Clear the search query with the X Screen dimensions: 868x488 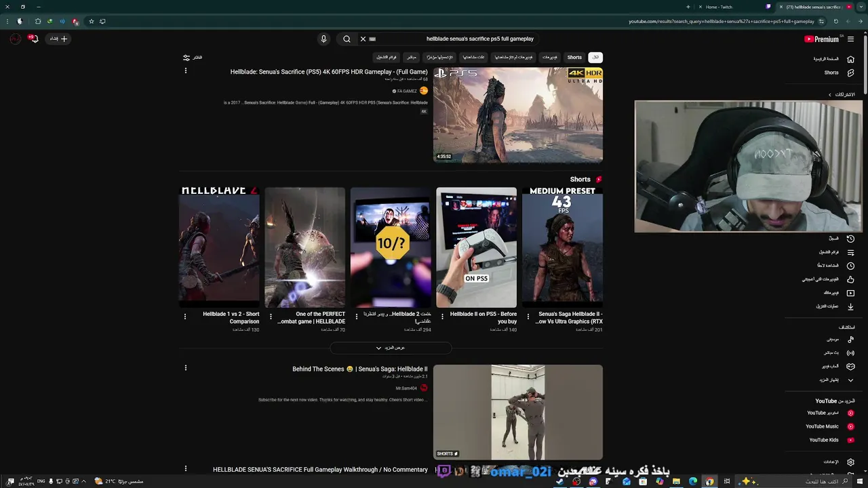pos(363,39)
